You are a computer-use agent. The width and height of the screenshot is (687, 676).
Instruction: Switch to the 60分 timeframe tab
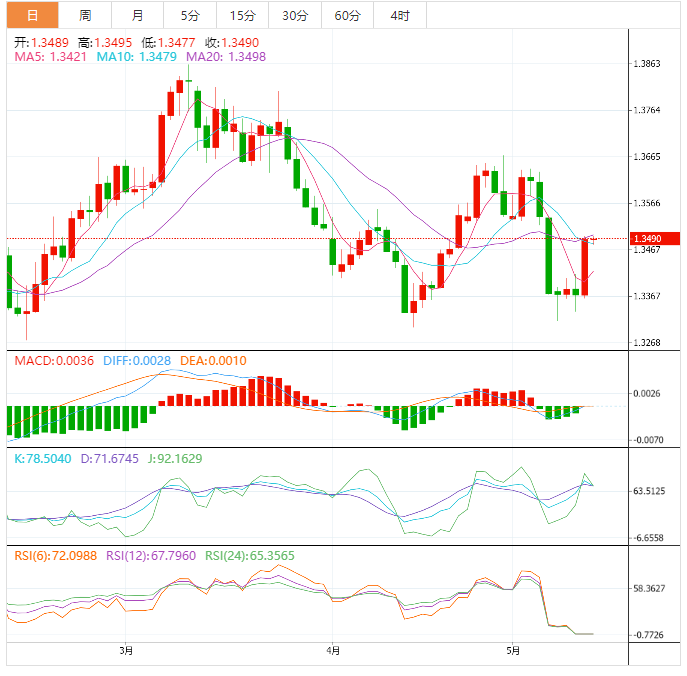click(x=347, y=15)
